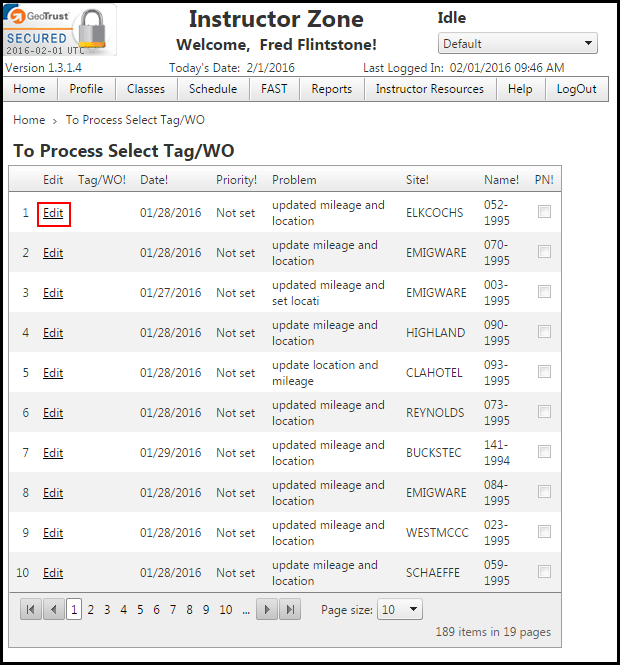Click Edit link for row 2
This screenshot has height=665, width=620.
[x=53, y=253]
